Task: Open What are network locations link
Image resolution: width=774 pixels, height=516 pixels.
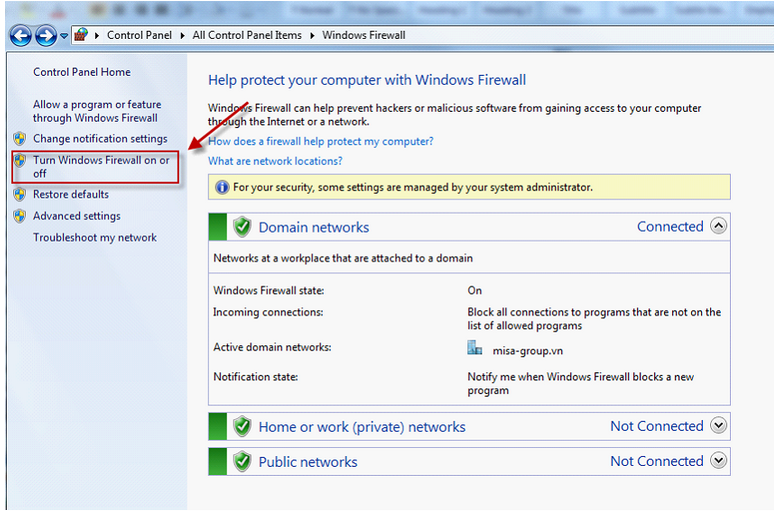Action: pyautogui.click(x=275, y=161)
